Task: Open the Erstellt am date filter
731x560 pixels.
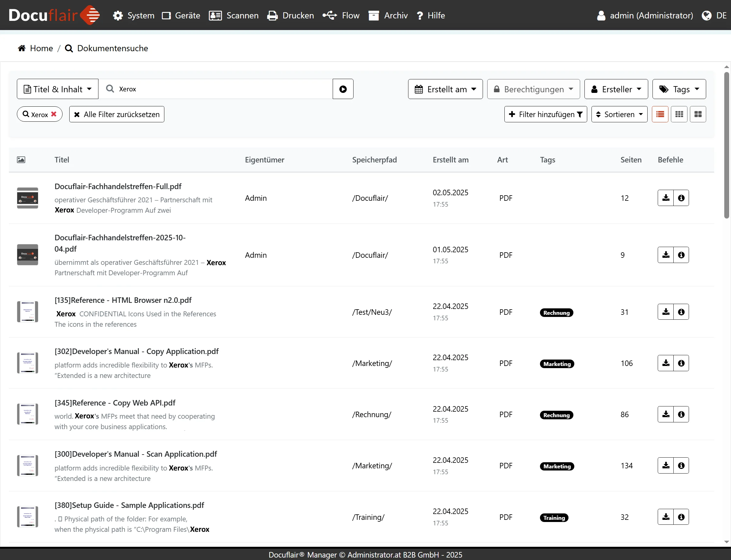Action: tap(445, 89)
